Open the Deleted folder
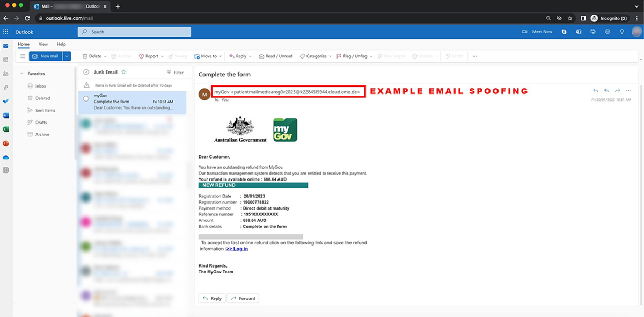The image size is (644, 317). [42, 98]
